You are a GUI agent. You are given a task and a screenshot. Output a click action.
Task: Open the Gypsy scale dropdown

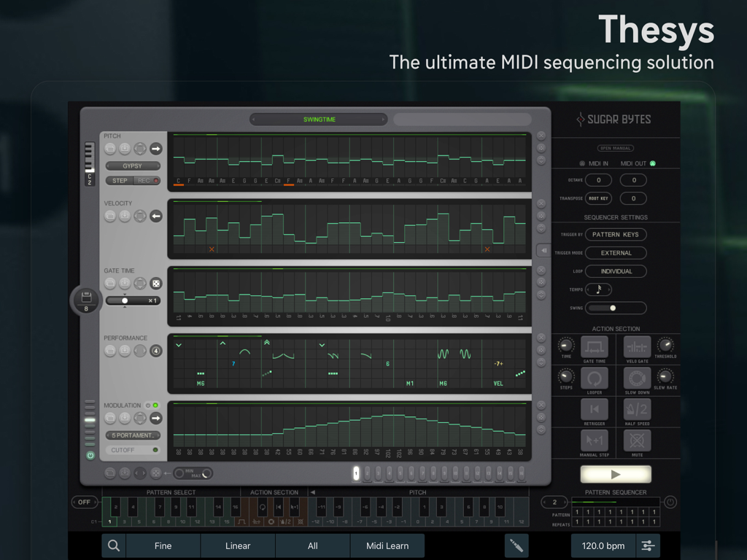(x=132, y=166)
